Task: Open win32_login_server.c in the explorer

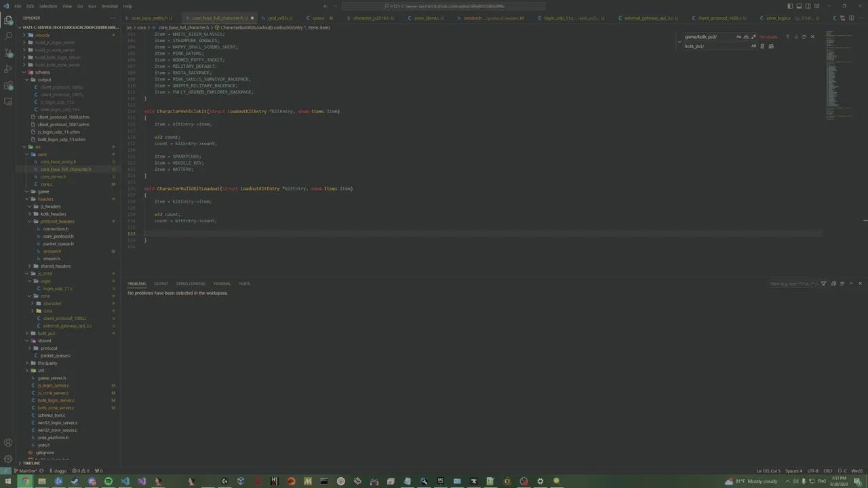Action: click(x=57, y=423)
